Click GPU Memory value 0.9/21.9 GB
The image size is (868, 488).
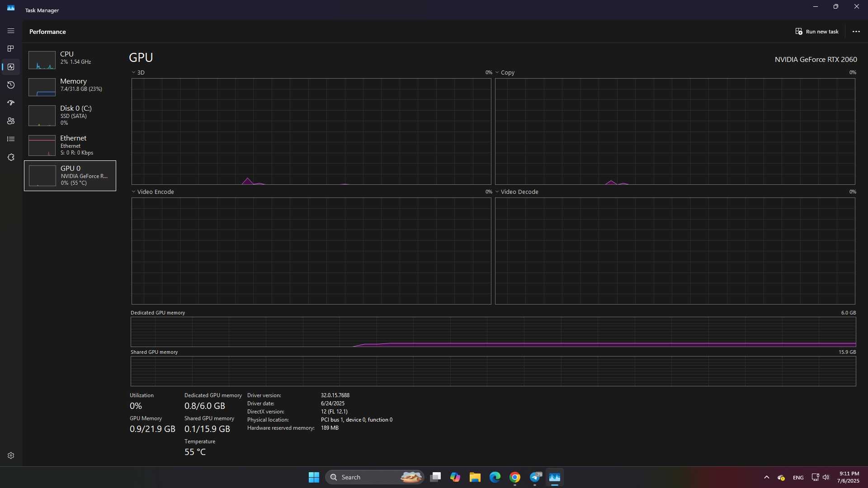tap(152, 429)
